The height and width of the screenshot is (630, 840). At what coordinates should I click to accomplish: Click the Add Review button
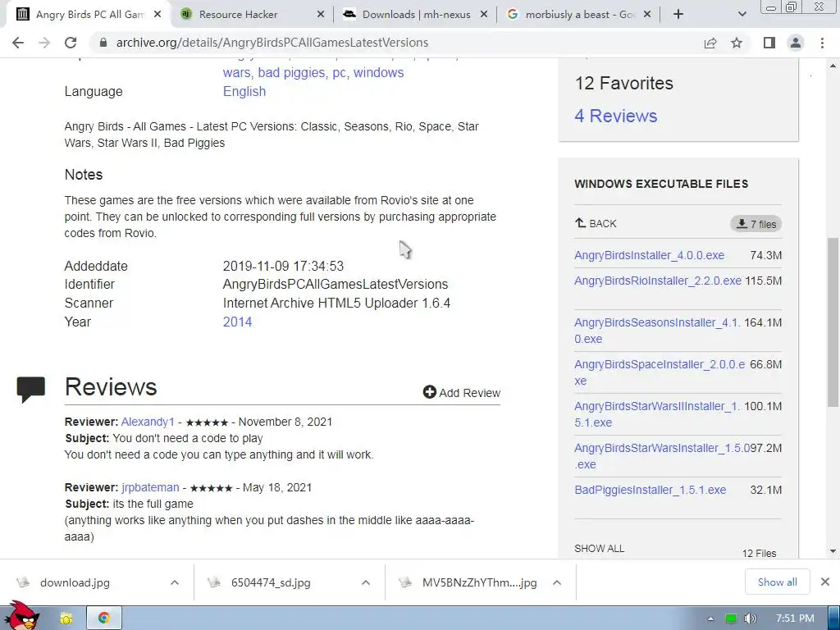[x=461, y=393]
